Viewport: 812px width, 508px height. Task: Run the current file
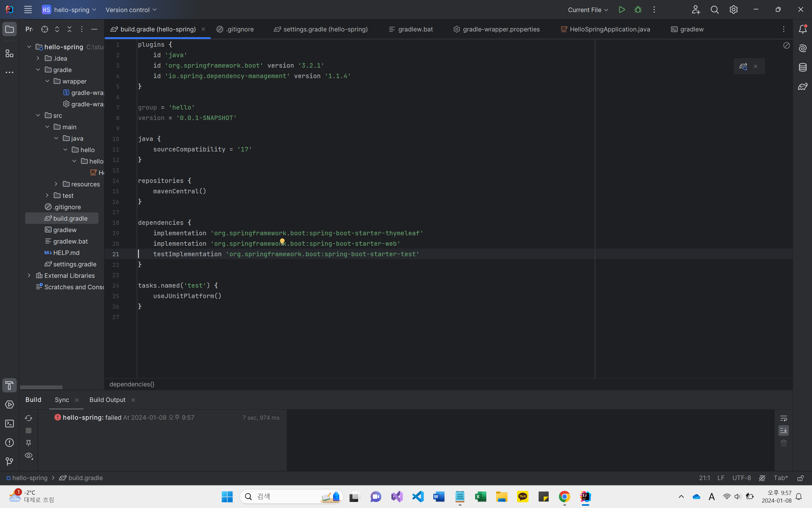[x=622, y=10]
